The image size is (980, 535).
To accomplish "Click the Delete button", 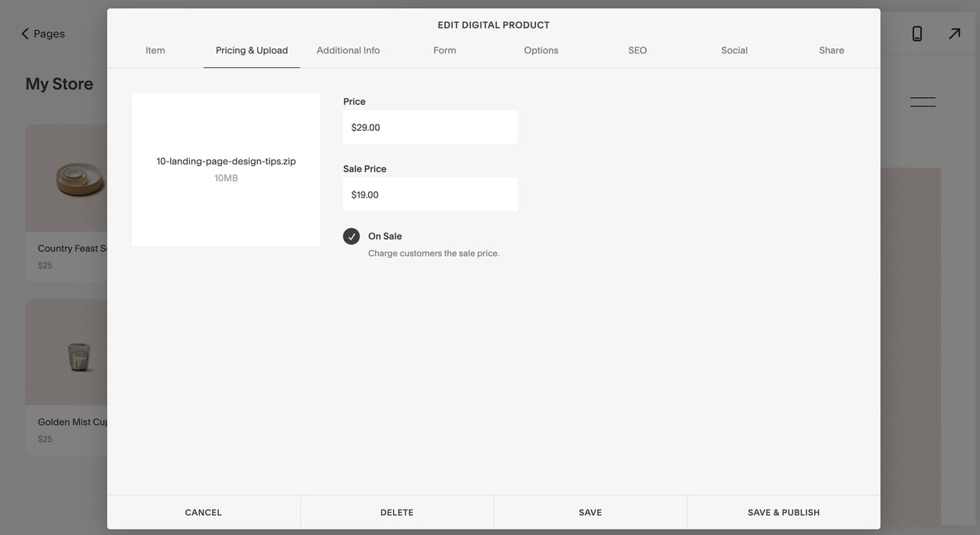I will 397,512.
